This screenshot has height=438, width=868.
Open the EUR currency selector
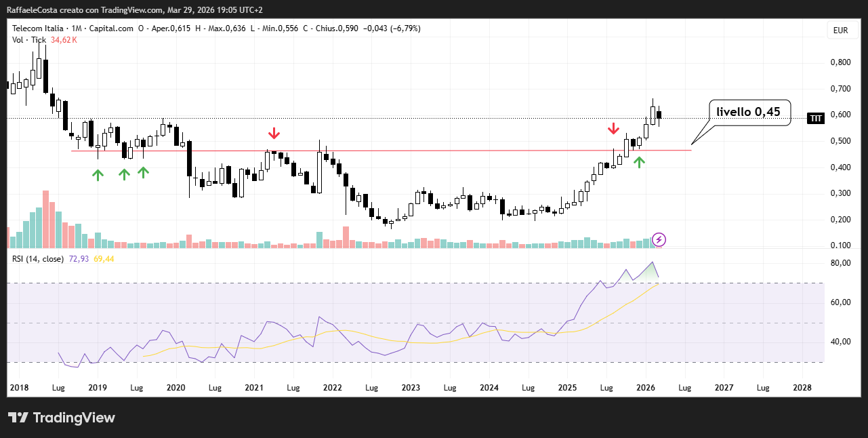tap(840, 31)
